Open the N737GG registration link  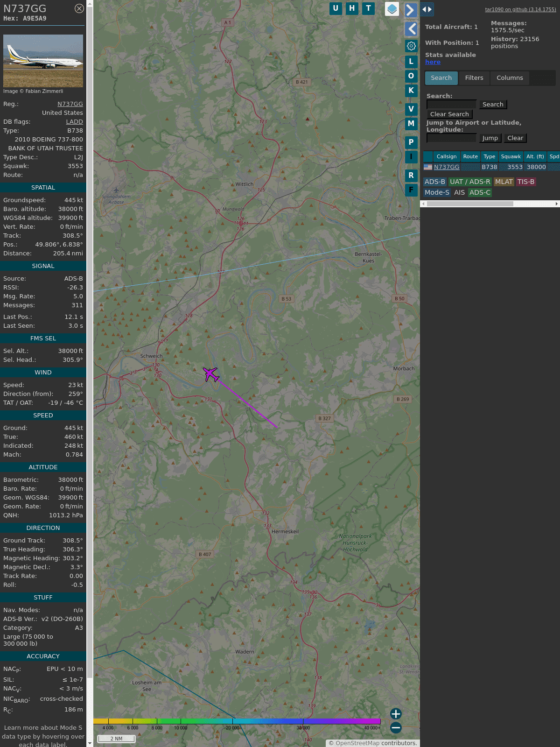point(70,104)
